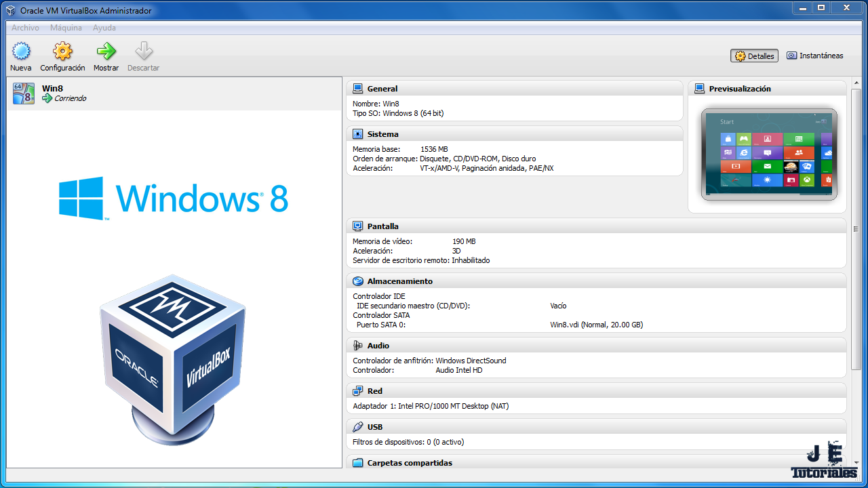868x488 pixels.
Task: Click the Mostrar green arrow icon
Action: 106,51
